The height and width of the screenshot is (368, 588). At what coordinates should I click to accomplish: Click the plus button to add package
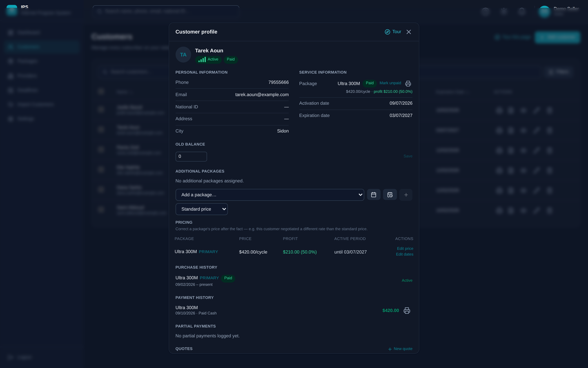(x=406, y=195)
